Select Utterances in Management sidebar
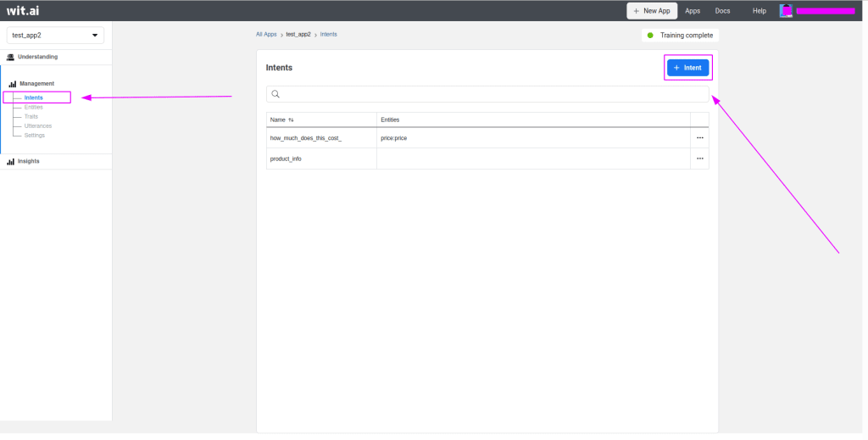This screenshot has height=440, width=868. point(37,126)
